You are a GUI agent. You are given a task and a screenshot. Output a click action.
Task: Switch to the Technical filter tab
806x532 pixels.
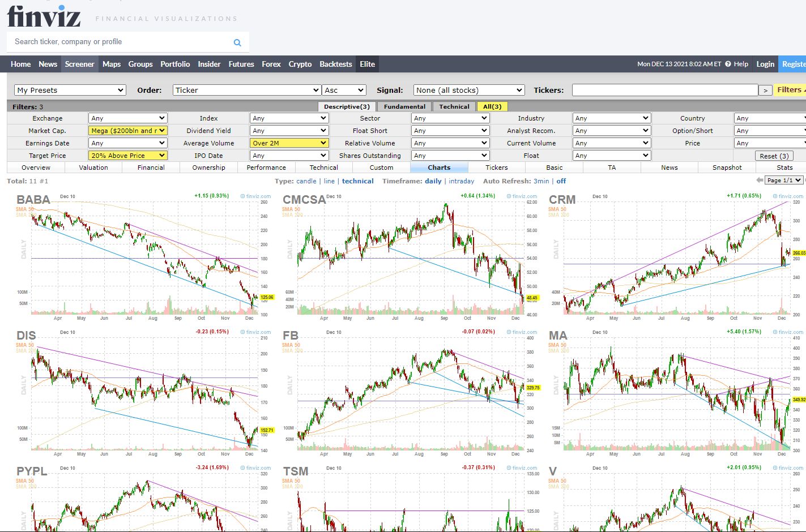click(x=454, y=106)
